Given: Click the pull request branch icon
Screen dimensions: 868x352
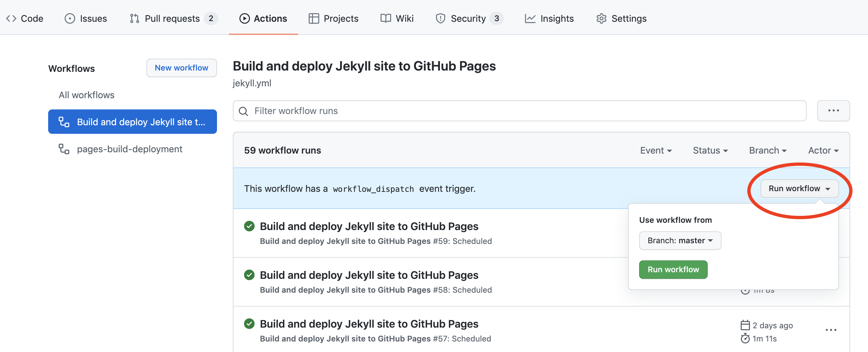Looking at the screenshot, I should point(135,18).
